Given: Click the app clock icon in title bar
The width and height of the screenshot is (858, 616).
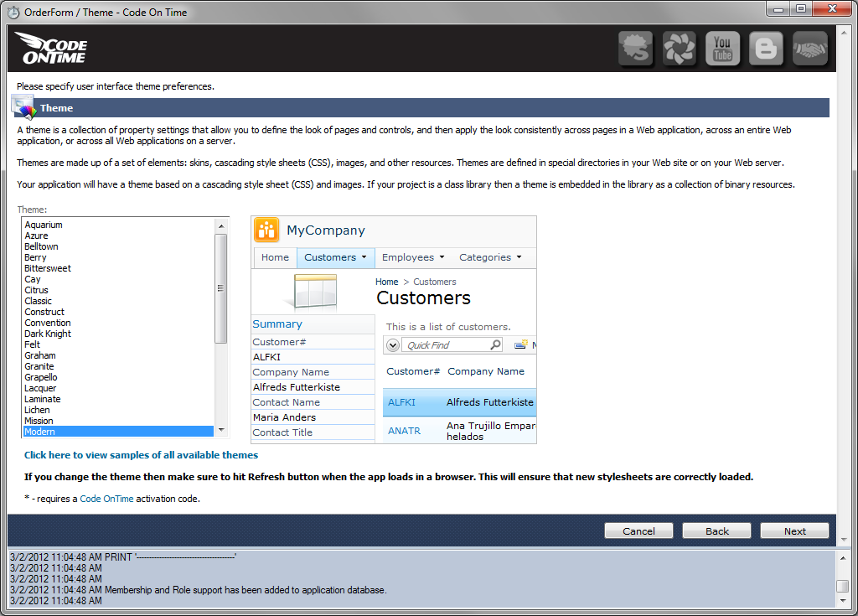Looking at the screenshot, I should click(13, 12).
